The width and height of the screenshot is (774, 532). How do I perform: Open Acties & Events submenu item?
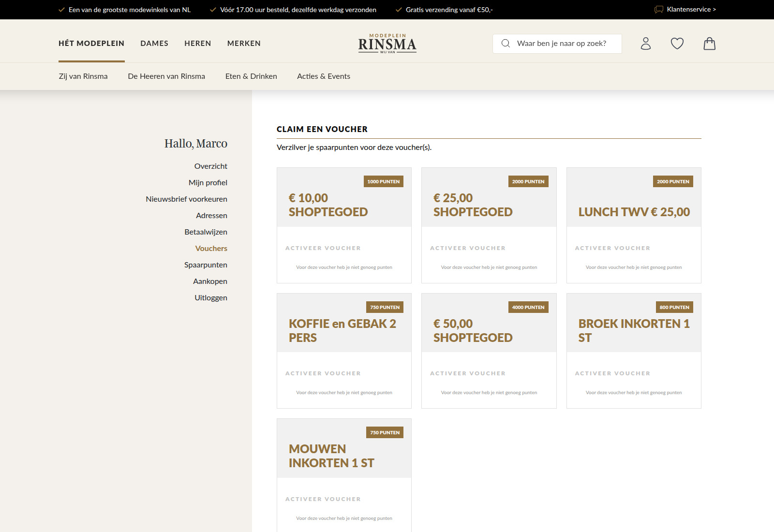[x=323, y=76]
